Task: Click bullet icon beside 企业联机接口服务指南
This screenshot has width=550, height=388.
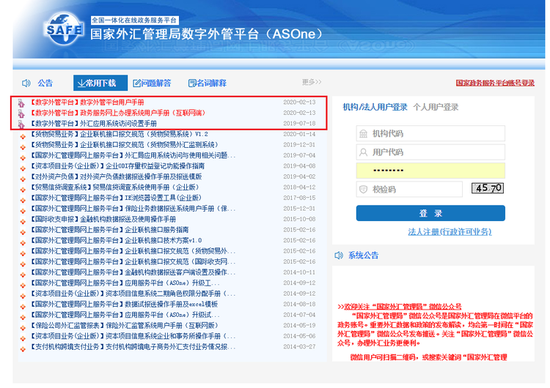Action: coord(23,232)
